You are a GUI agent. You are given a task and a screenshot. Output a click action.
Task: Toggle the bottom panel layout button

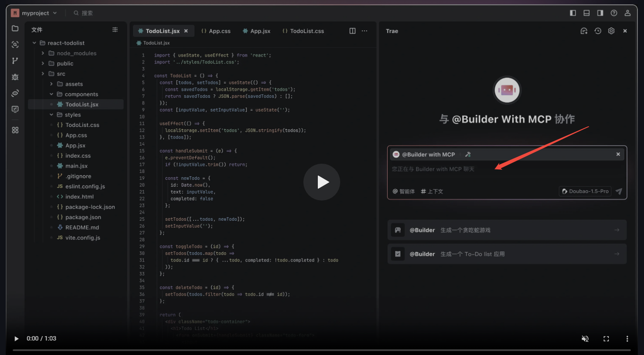click(x=586, y=13)
